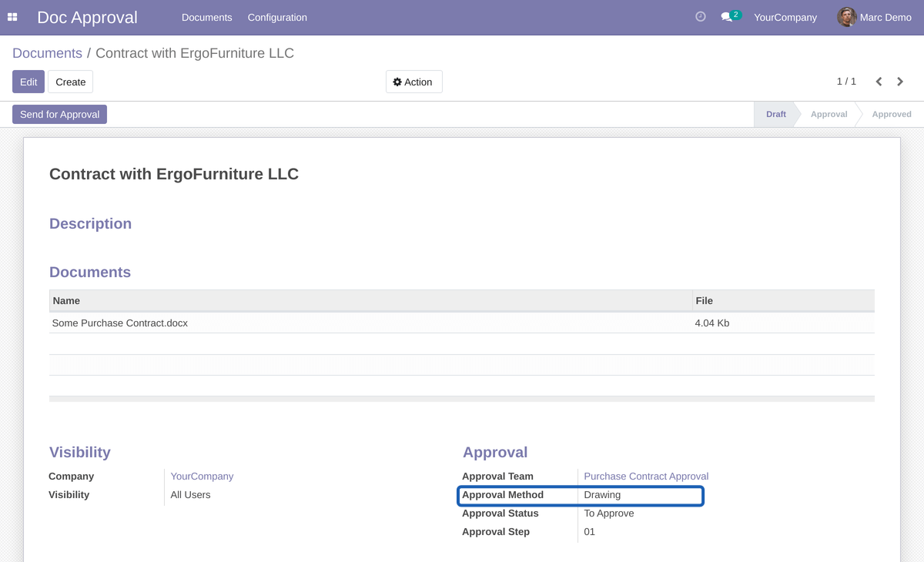The image size is (924, 562).
Task: Open the apps grid menu icon
Action: pyautogui.click(x=12, y=17)
